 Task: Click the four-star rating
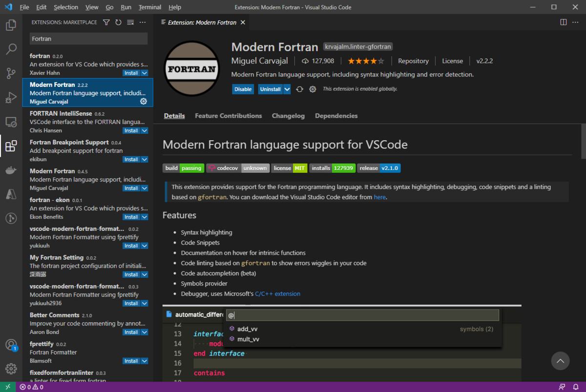coord(366,61)
